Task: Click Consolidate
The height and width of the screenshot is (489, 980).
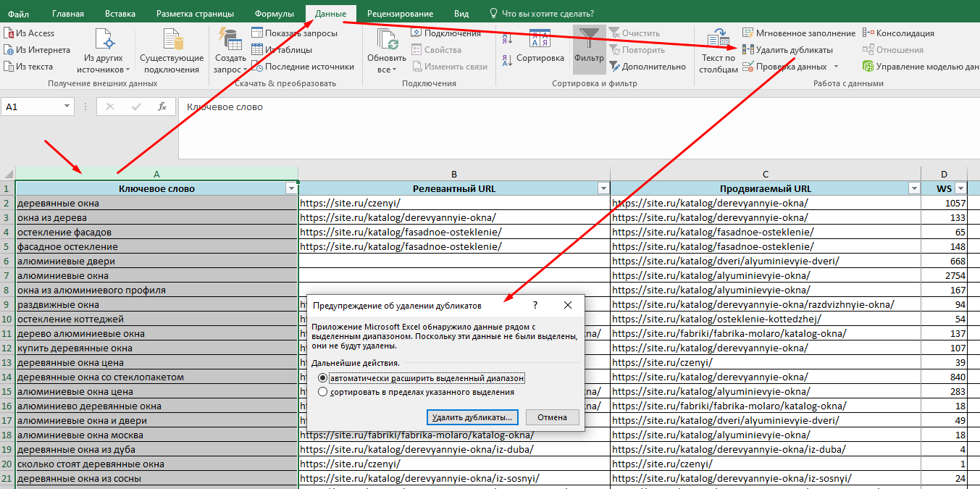Action: 898,33
